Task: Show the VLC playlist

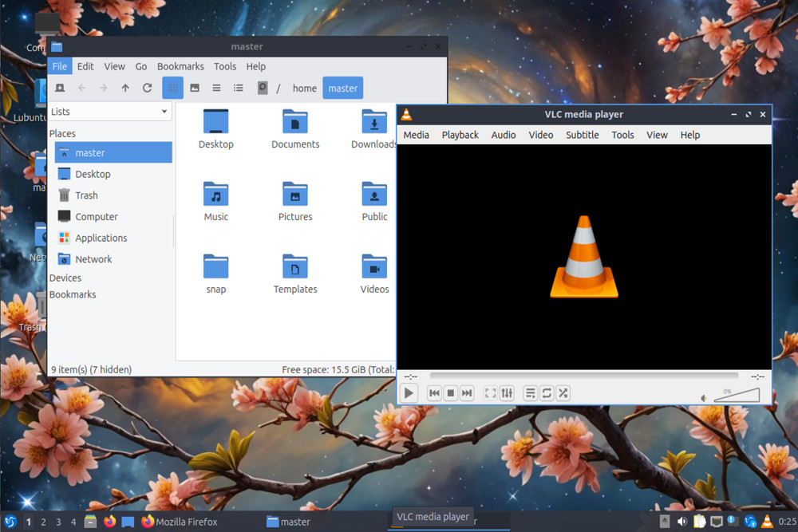Action: coord(530,392)
